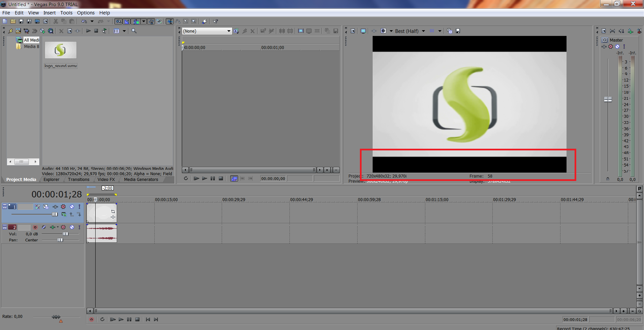Open Split Screen View dropdown arrow
This screenshot has height=330, width=644.
(x=391, y=31)
